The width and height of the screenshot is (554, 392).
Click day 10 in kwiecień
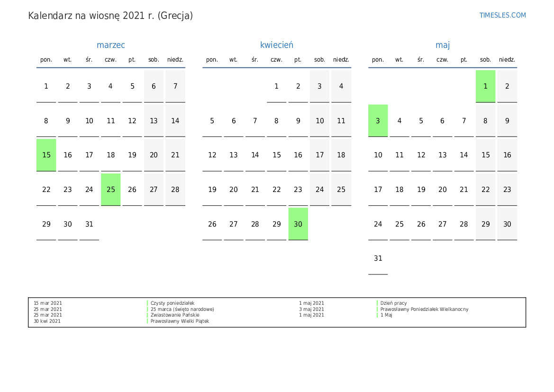[x=320, y=120]
